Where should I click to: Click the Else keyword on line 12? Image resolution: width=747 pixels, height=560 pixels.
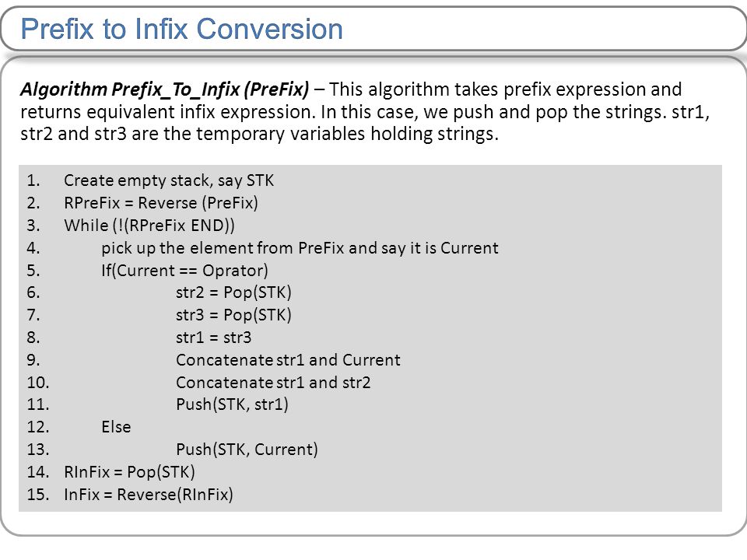116,427
